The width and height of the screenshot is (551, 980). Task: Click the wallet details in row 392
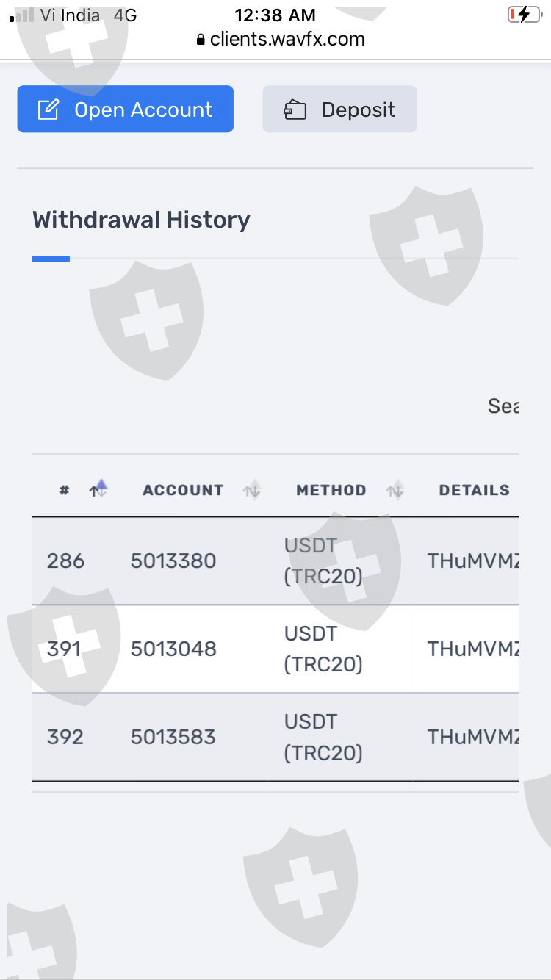pyautogui.click(x=473, y=738)
